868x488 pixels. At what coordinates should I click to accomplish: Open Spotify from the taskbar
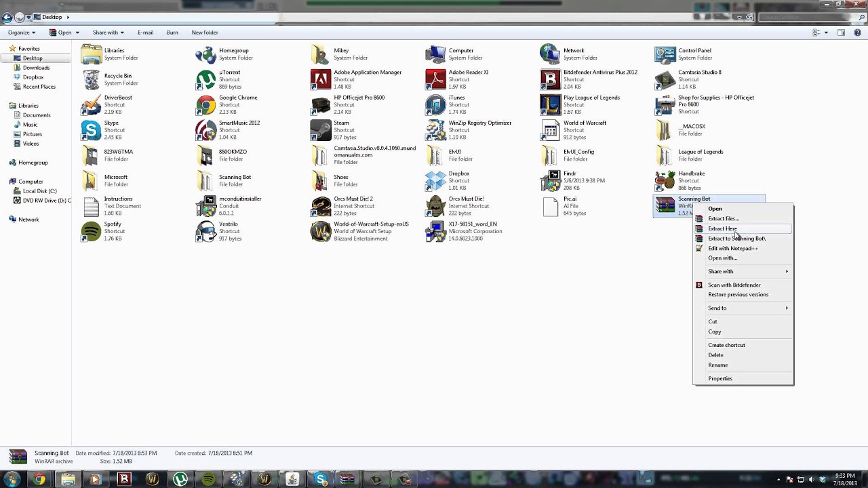[x=208, y=479]
